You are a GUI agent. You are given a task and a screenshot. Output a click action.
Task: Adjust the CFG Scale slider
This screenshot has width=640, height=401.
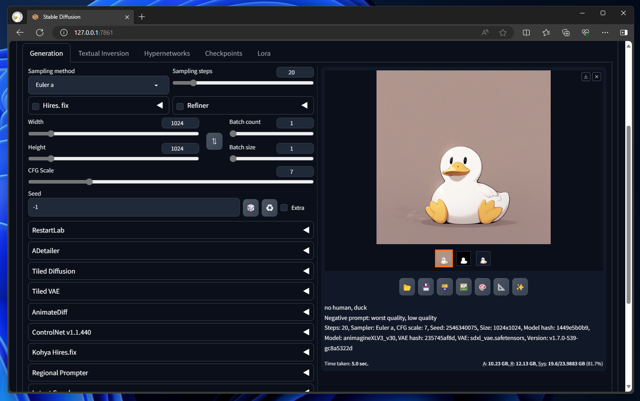171,182
